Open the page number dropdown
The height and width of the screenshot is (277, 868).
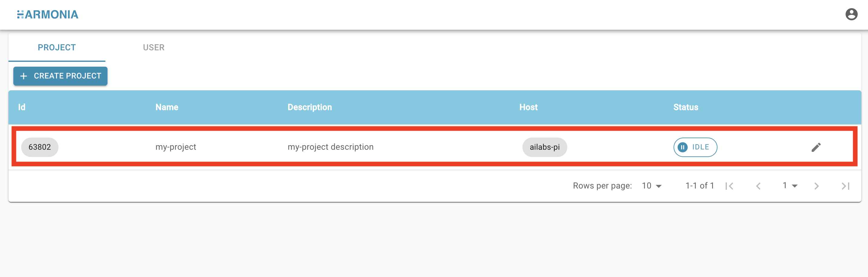pyautogui.click(x=790, y=186)
